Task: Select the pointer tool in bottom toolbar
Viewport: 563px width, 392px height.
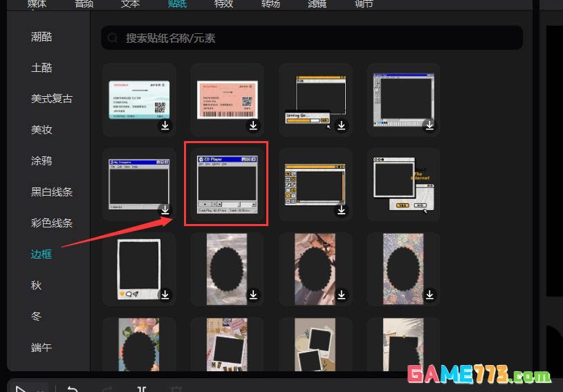Action: point(21,389)
